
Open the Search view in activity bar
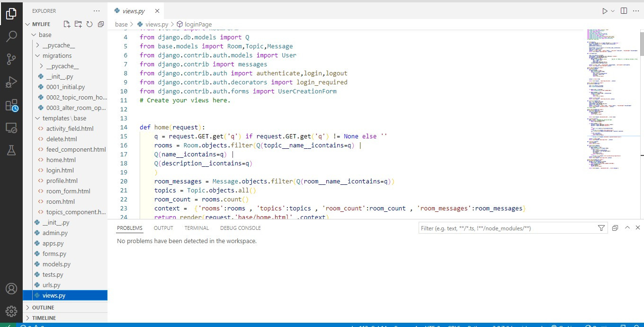point(11,36)
